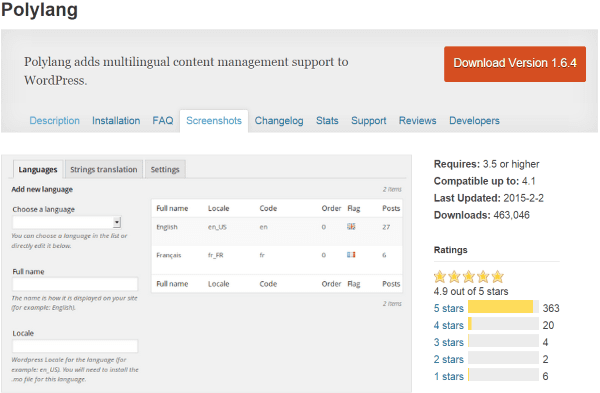The width and height of the screenshot is (600, 393).
Task: Click the Locale input field
Action: (75, 346)
